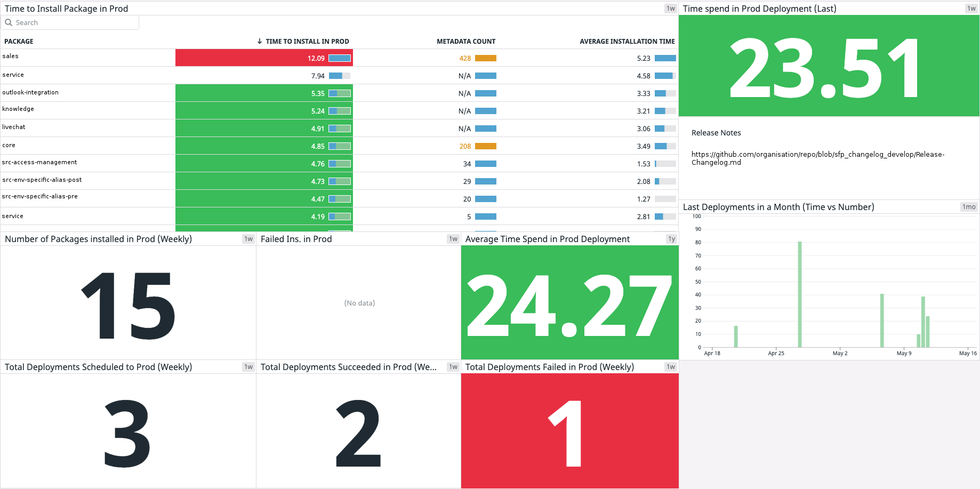980x489 pixels.
Task: Click the red 12.09 cell for the sales package
Action: pos(264,58)
